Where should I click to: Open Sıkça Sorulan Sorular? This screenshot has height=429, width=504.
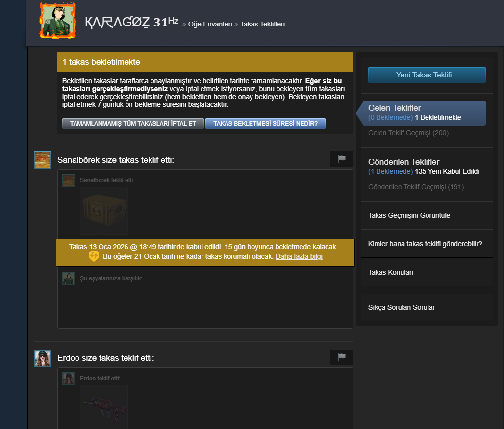pyautogui.click(x=402, y=307)
